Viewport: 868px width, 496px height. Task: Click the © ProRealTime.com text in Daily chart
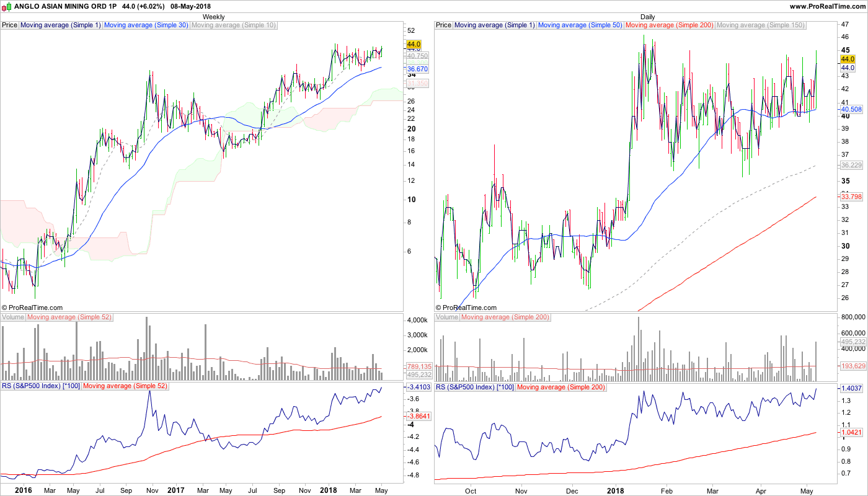(x=466, y=308)
